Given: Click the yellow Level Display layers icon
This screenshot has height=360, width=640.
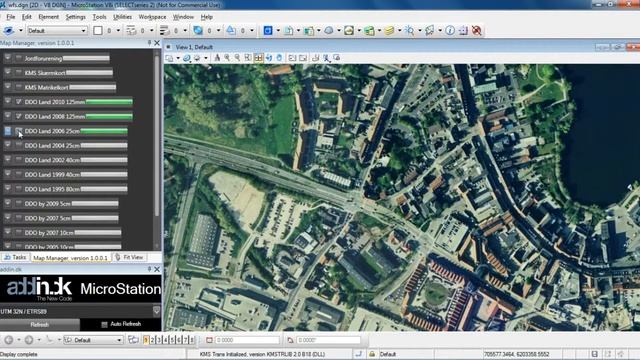Looking at the screenshot, I should 389,31.
